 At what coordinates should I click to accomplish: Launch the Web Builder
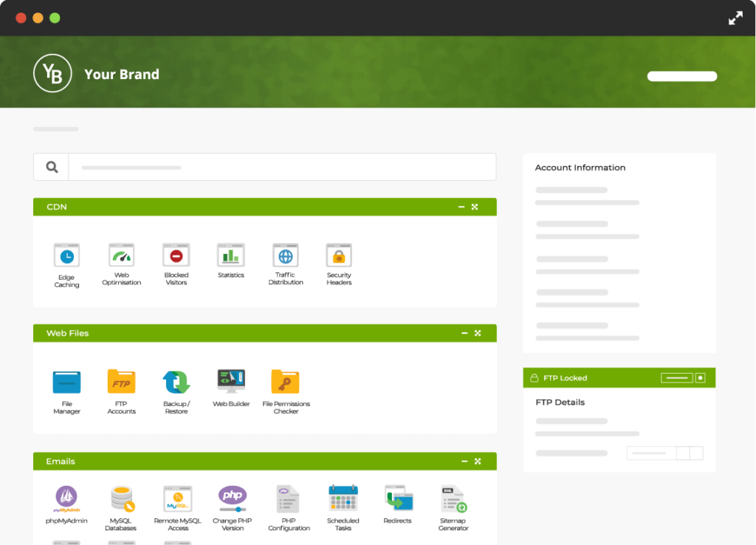coord(231,382)
